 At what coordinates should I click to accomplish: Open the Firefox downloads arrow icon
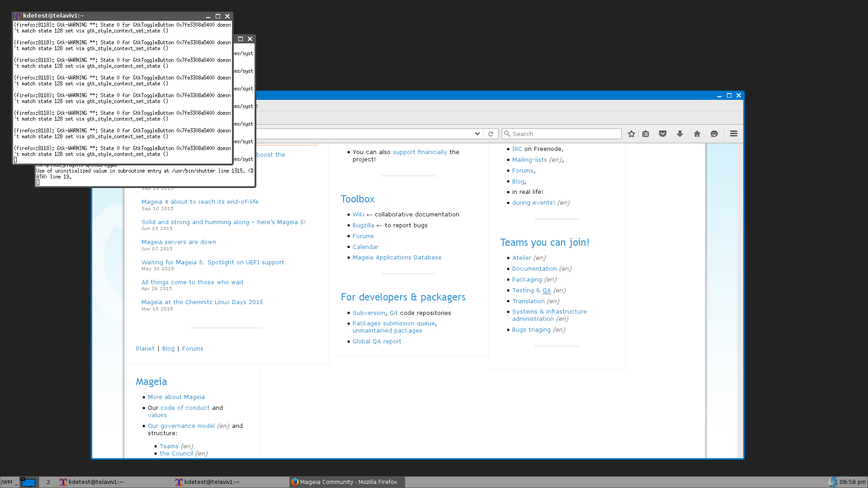coord(680,134)
